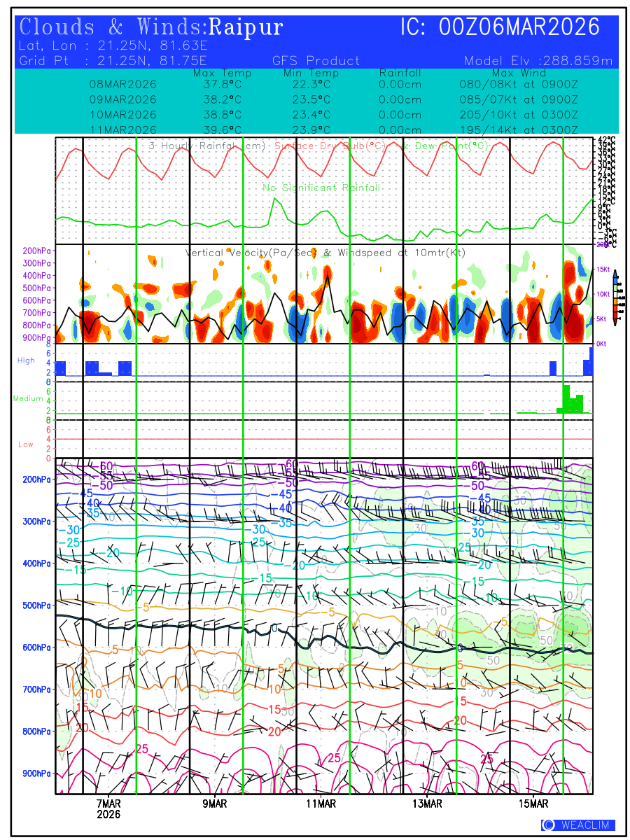The height and width of the screenshot is (840, 630).
Task: Click the 'IC: 00Z06MAR2026' initial condition label
Action: 500,27
